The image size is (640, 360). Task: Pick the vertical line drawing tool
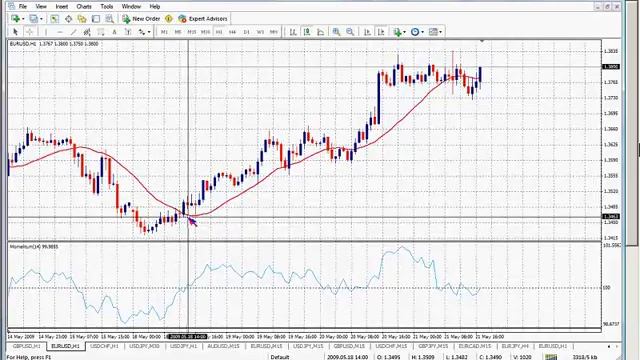[46, 32]
